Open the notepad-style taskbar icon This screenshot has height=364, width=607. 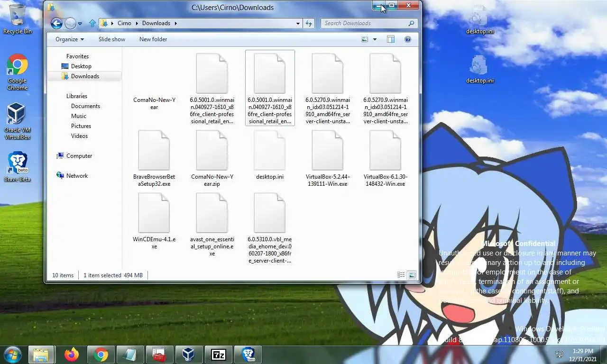coord(130,355)
